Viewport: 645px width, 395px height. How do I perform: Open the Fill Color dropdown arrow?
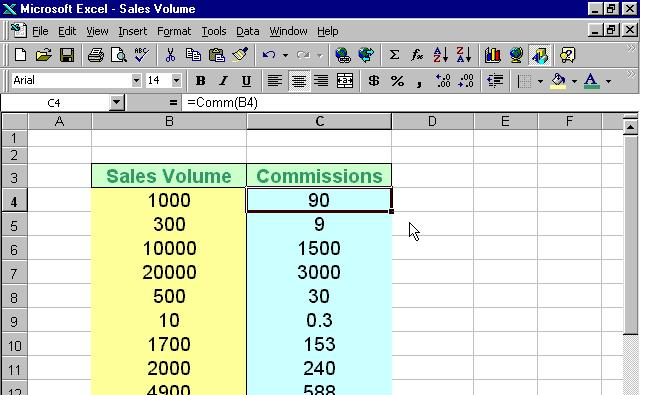click(x=574, y=81)
